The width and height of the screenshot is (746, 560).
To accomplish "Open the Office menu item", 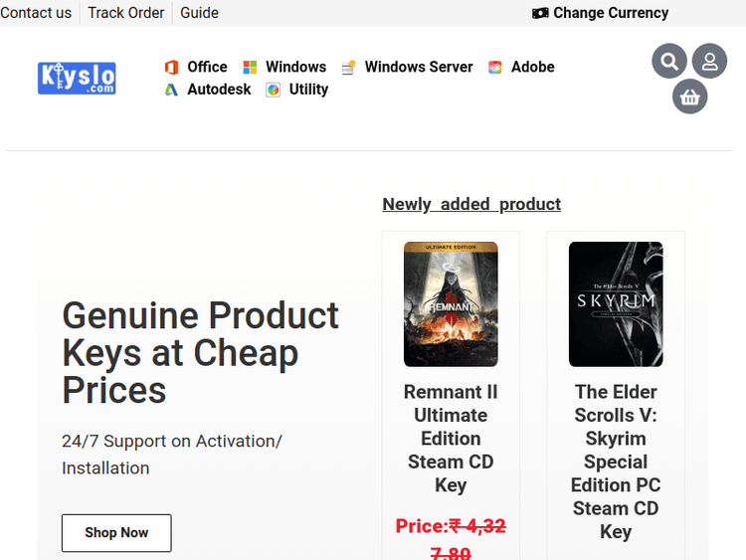I will tap(207, 67).
